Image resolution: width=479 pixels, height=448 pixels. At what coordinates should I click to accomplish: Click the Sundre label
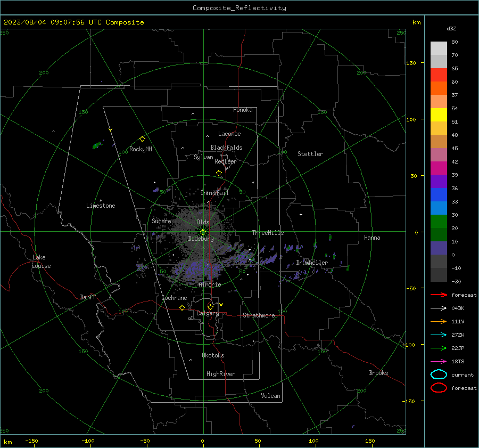[x=161, y=221]
